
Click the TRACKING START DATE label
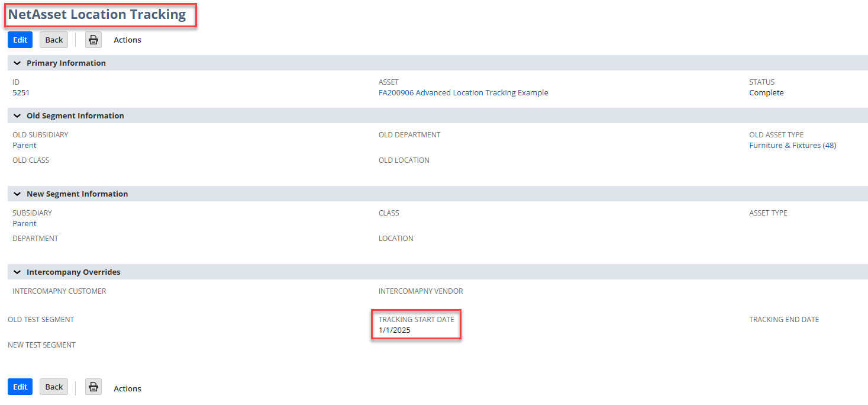[x=417, y=319]
